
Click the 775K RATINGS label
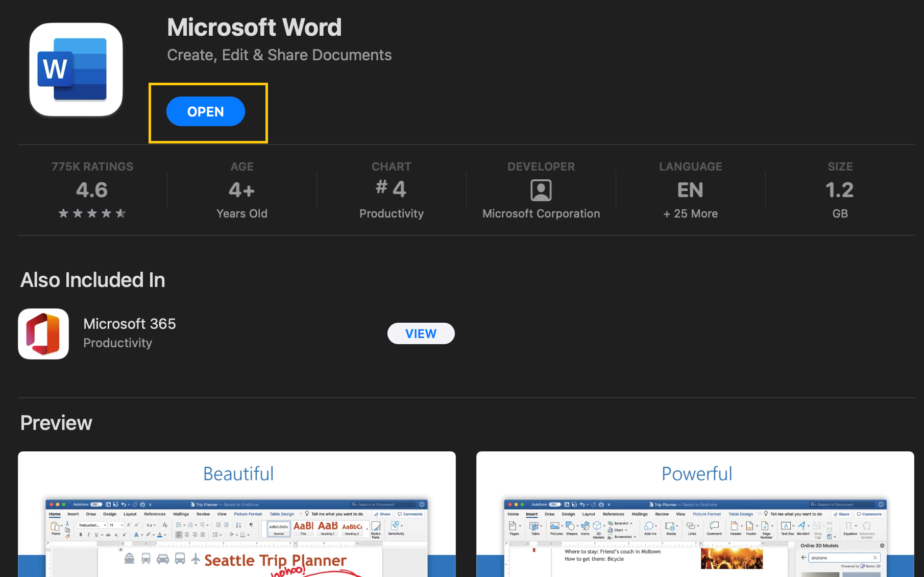pyautogui.click(x=92, y=166)
